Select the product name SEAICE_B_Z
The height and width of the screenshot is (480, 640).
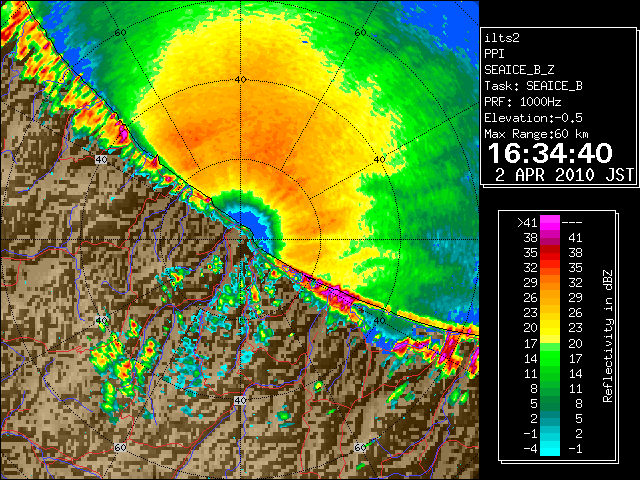(519, 70)
